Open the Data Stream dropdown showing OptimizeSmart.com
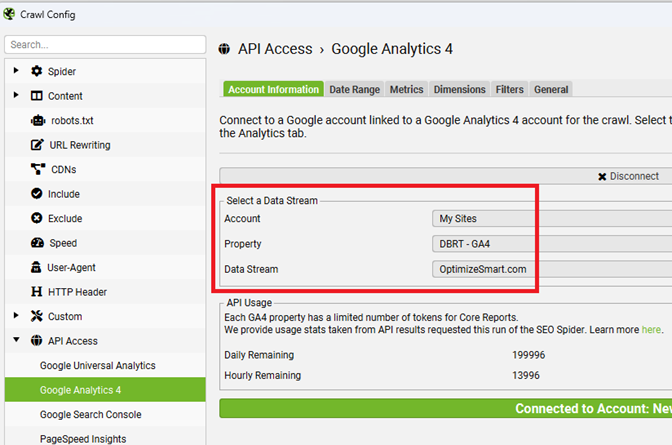Screen dimensions: 672x445 click(552, 269)
